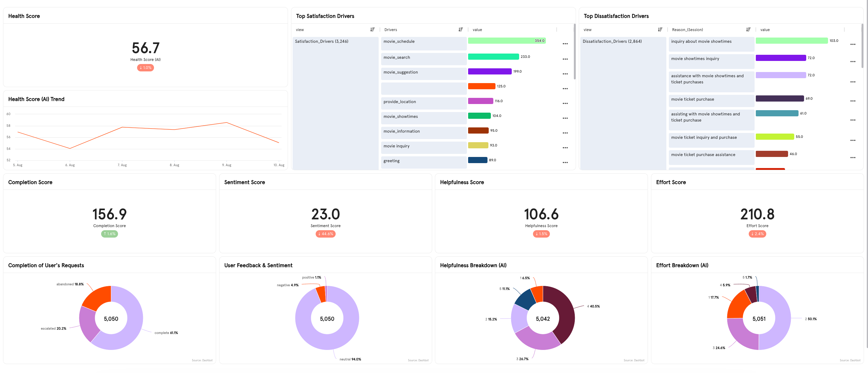The width and height of the screenshot is (868, 373).
Task: Click the 210.8 Effort Score value
Action: point(757,214)
